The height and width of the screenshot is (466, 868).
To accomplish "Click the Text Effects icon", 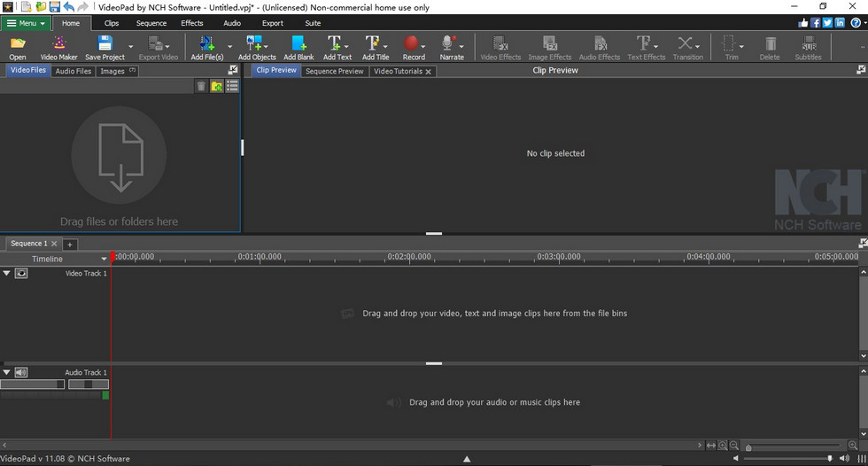I will tap(643, 43).
